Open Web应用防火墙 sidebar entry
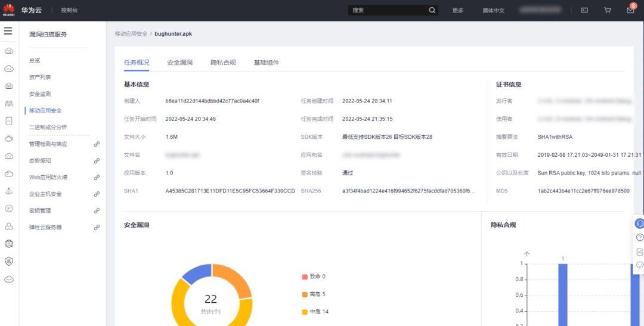This screenshot has height=326, width=644. coord(48,178)
